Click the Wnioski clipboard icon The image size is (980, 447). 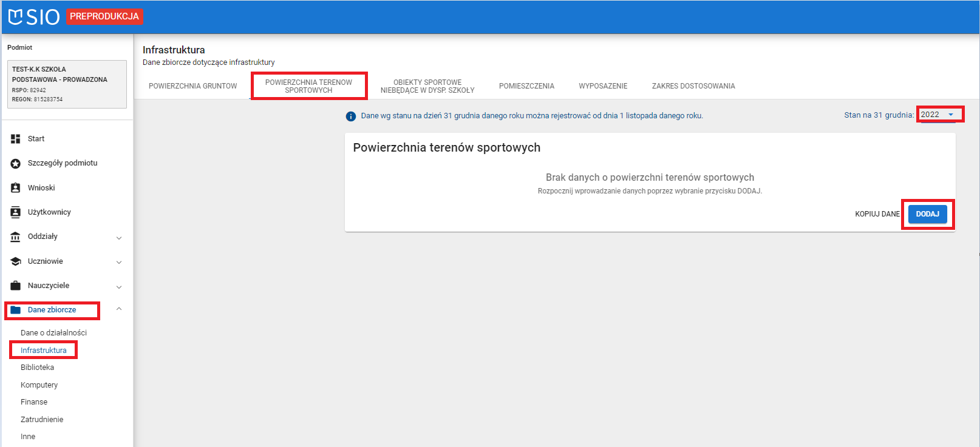(16, 188)
